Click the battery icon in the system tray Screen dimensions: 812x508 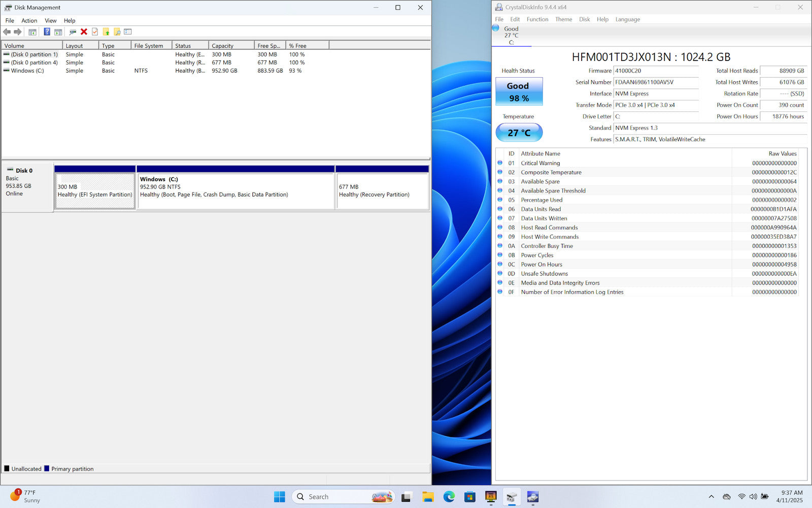(x=765, y=497)
